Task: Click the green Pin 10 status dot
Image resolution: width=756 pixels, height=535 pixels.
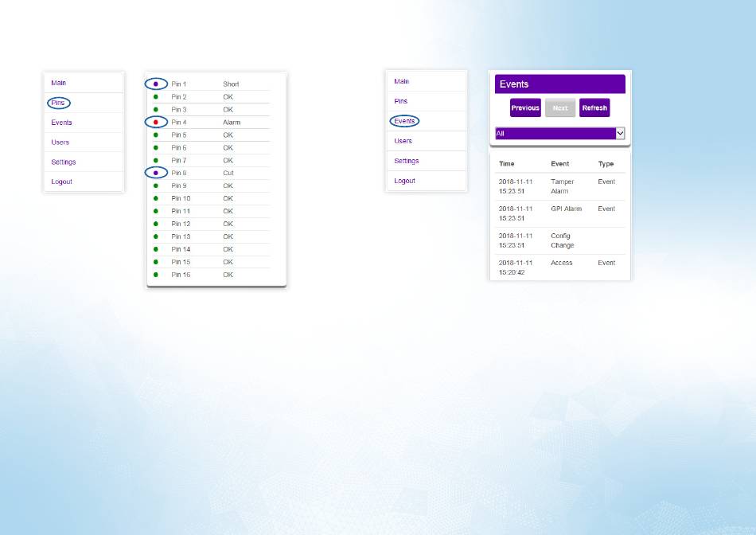Action: [156, 198]
